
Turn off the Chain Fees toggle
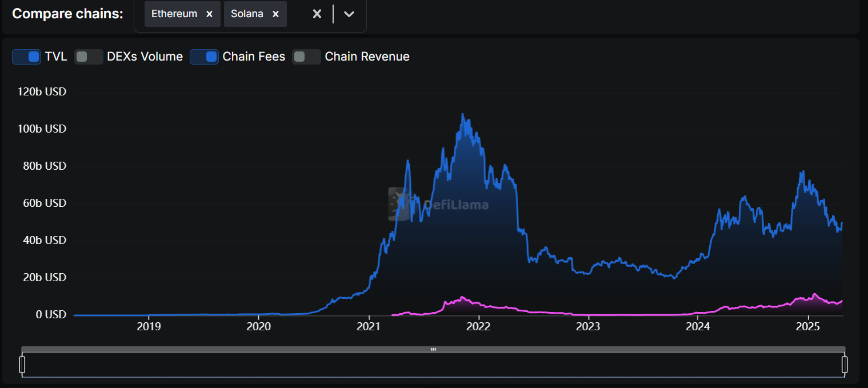[205, 57]
